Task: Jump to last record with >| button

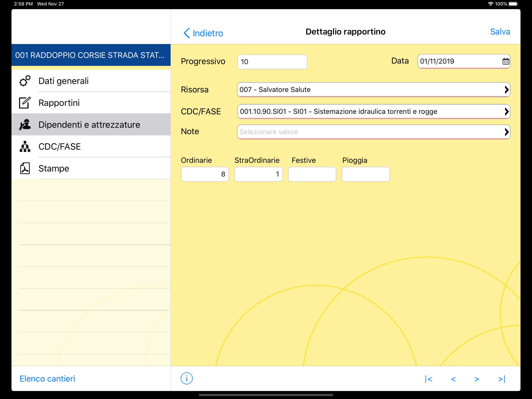Action: point(502,379)
